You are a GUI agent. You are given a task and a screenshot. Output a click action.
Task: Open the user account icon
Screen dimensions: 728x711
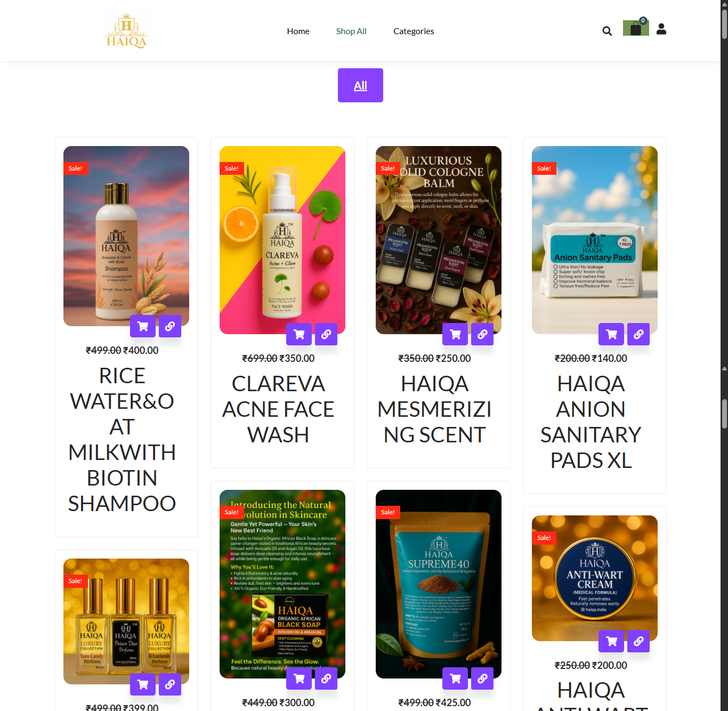[x=661, y=29]
